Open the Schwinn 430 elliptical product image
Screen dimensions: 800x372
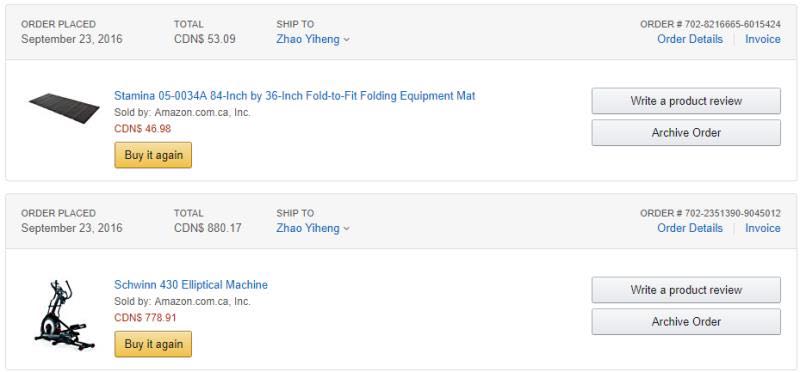tap(64, 315)
